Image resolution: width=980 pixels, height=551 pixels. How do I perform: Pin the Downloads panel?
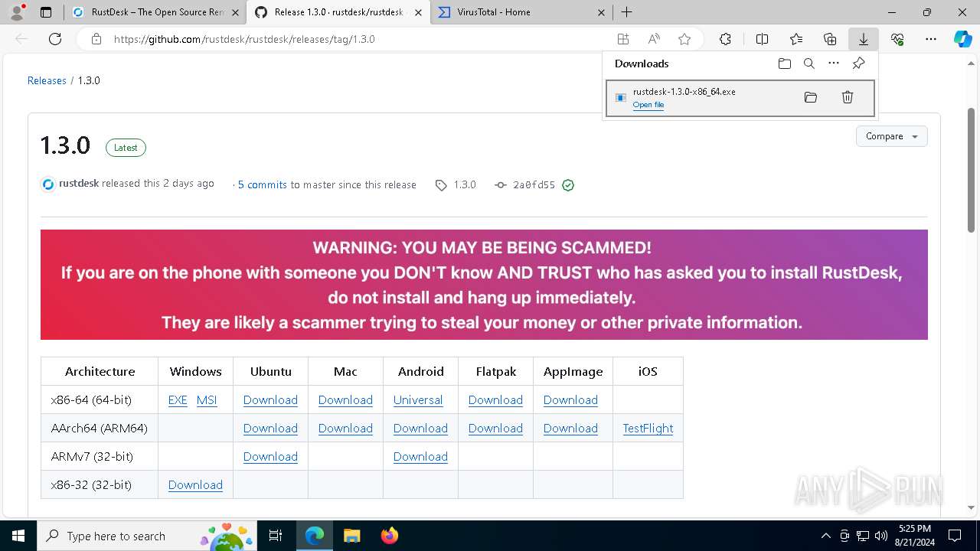(858, 64)
